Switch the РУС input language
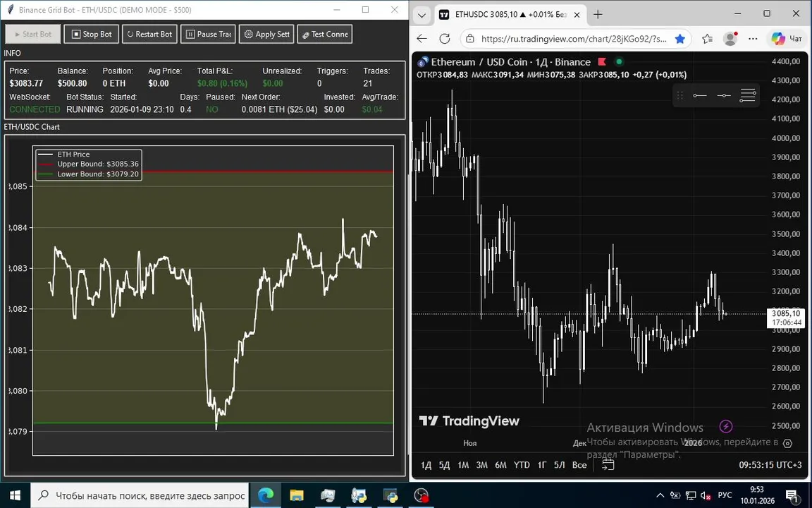 (725, 495)
